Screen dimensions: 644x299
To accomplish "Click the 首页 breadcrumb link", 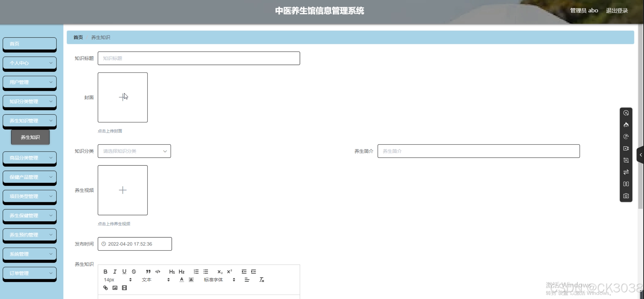I will tap(78, 37).
